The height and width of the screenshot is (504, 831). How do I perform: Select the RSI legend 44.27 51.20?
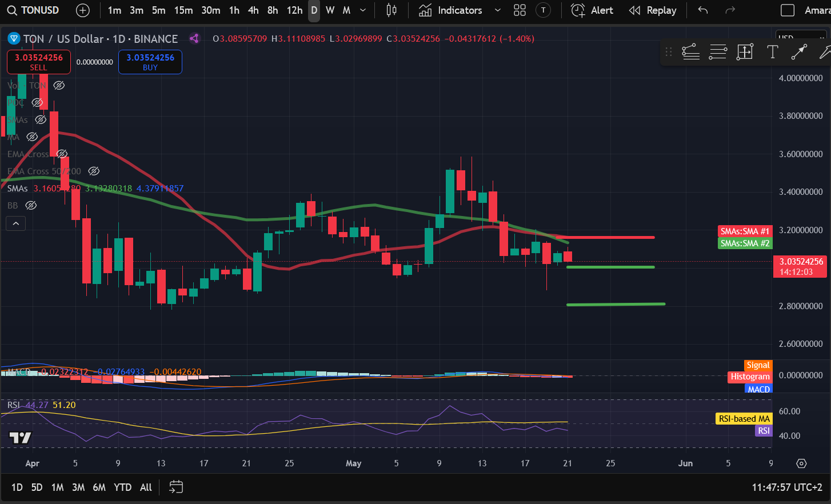pyautogui.click(x=41, y=405)
